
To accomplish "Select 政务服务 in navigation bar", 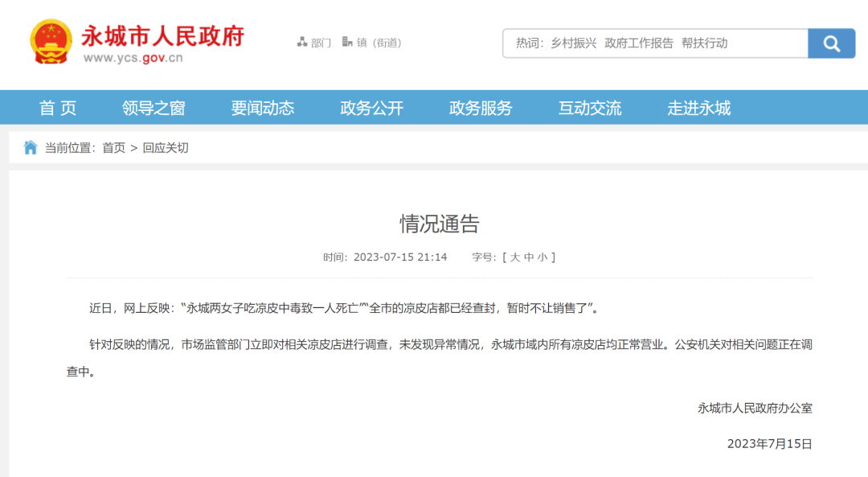I will (481, 108).
